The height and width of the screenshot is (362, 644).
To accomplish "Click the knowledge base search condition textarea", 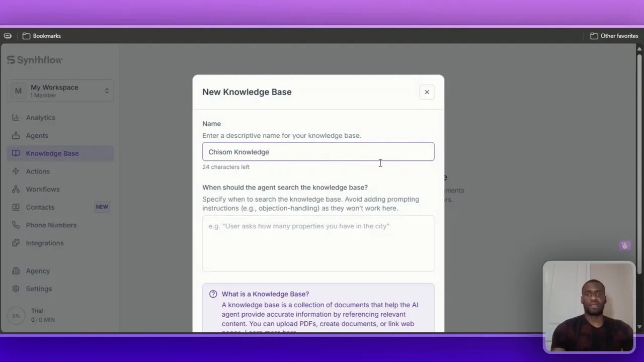I will coord(318,244).
